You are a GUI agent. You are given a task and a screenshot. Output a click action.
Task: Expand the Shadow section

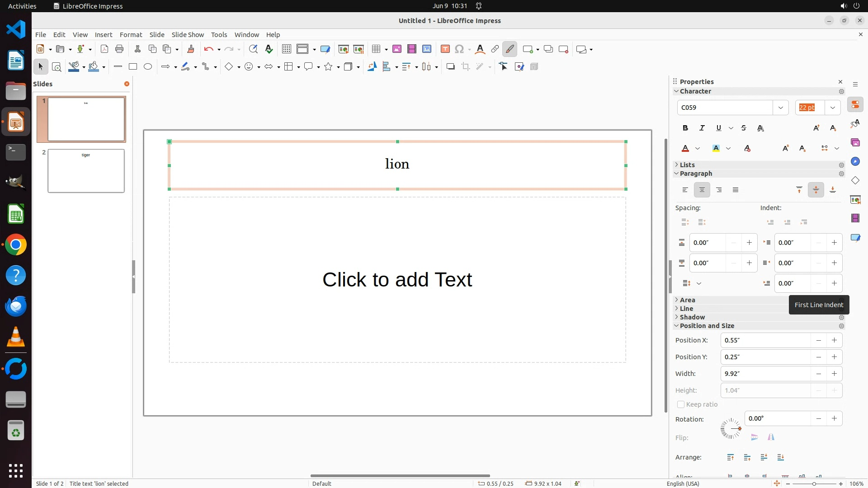click(x=692, y=317)
